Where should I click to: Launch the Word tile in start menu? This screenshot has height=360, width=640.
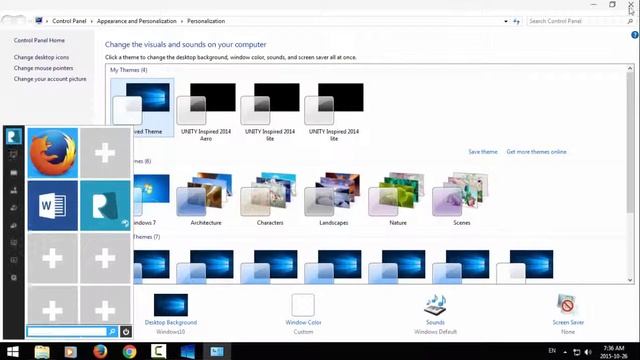point(53,206)
